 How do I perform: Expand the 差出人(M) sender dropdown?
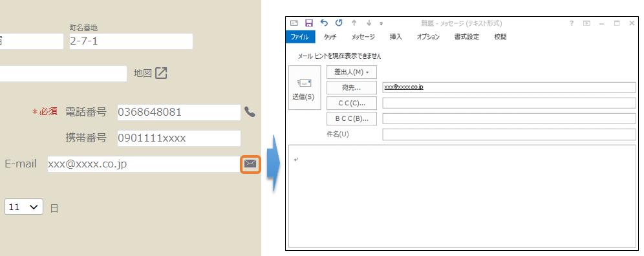352,72
